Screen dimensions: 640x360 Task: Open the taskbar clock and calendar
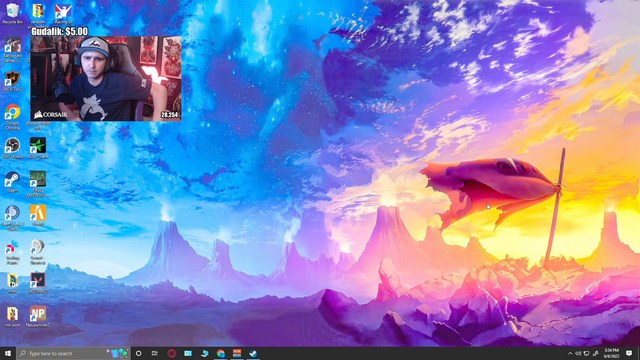tap(611, 353)
